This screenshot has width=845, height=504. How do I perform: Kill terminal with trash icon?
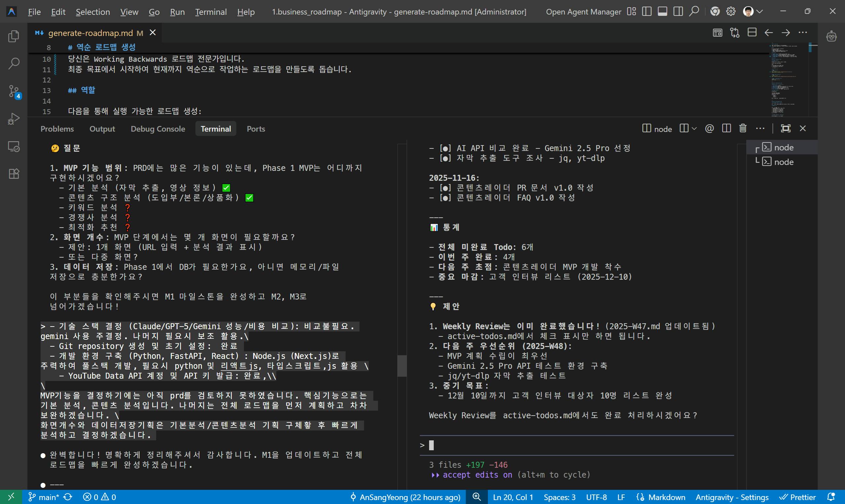(743, 128)
